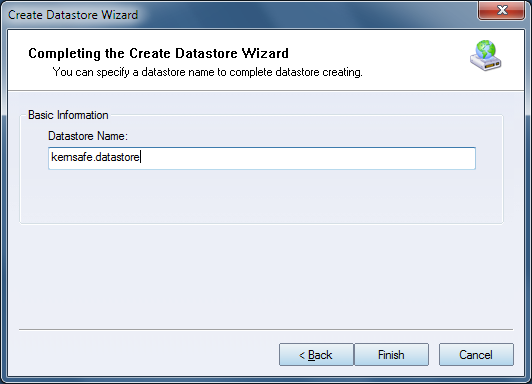Click the word kemsafe in the name field
The width and height of the screenshot is (532, 384).
click(72, 157)
